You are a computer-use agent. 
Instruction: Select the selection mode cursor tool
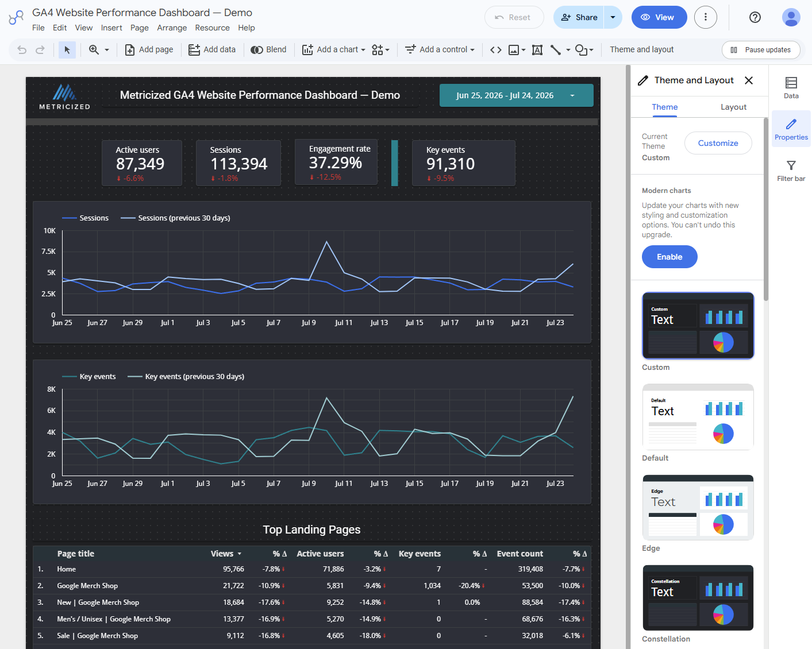(67, 50)
